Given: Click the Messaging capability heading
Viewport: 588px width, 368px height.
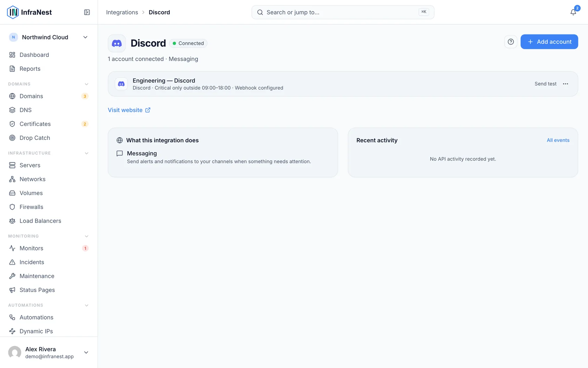Looking at the screenshot, I should (142, 153).
